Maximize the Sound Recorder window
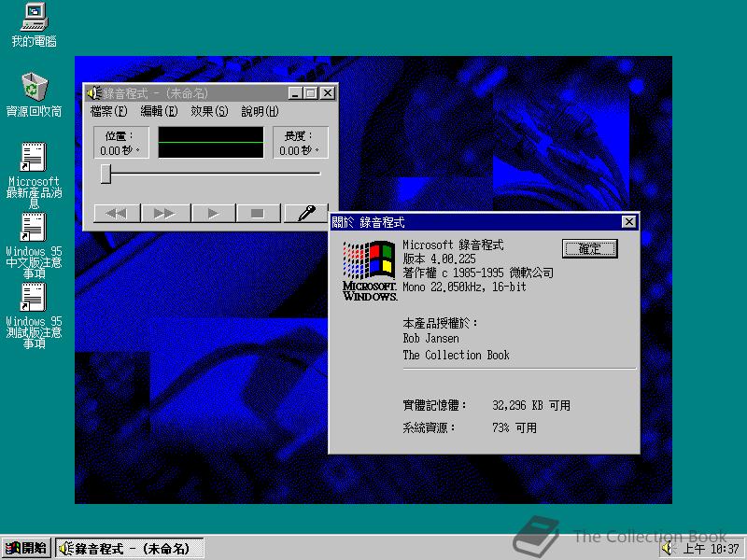Screen dimensions: 747x560 pos(311,92)
